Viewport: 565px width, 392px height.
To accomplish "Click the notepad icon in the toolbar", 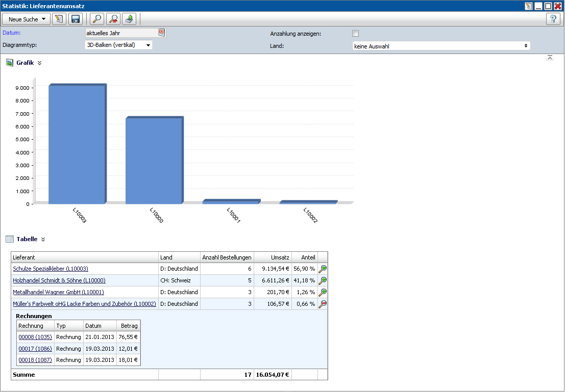I will (59, 19).
